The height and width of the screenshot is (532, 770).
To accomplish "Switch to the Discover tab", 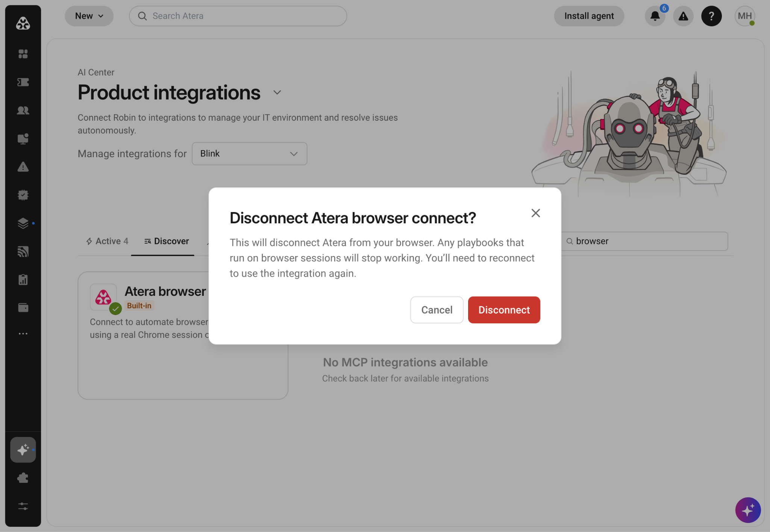I will click(167, 241).
